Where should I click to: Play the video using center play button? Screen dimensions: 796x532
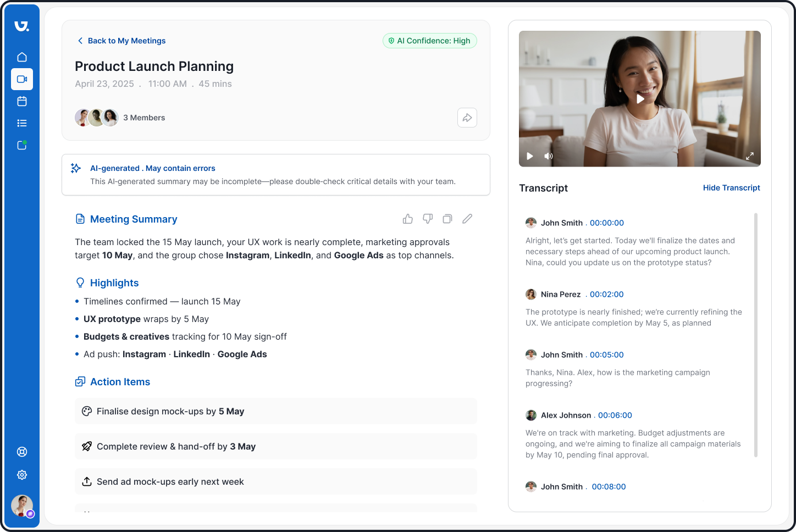pyautogui.click(x=640, y=99)
